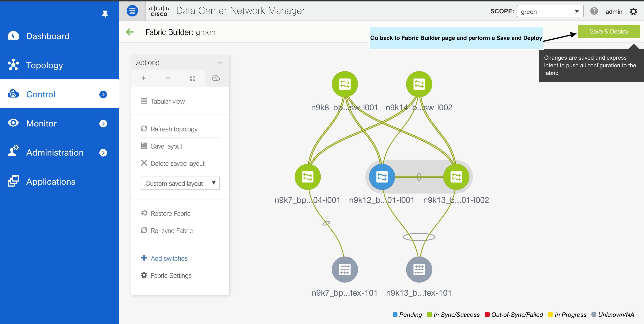The height and width of the screenshot is (324, 644).
Task: Click Restore Fabric
Action: pyautogui.click(x=166, y=214)
